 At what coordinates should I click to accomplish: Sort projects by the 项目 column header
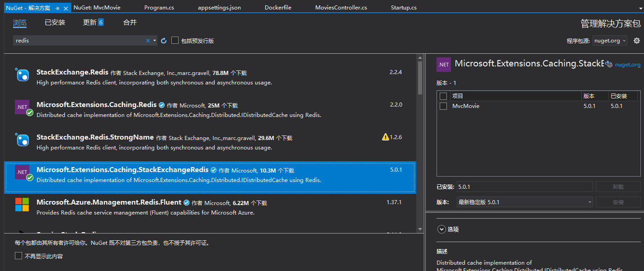516,96
